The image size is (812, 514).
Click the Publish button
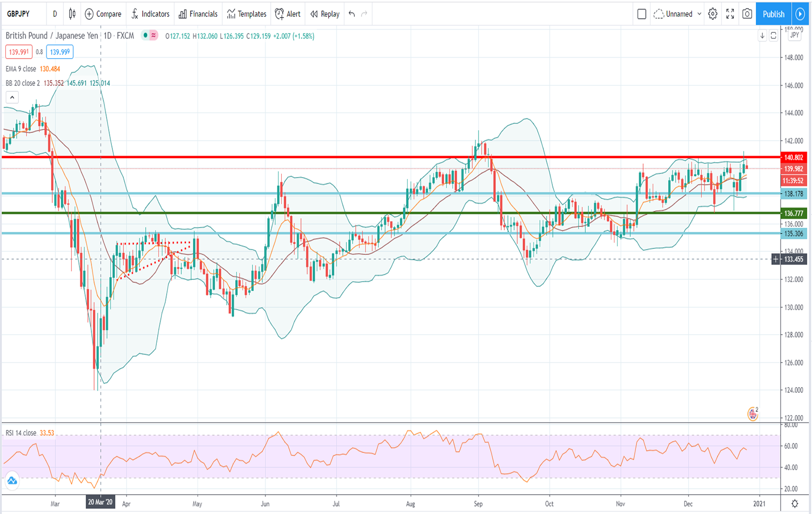[773, 14]
